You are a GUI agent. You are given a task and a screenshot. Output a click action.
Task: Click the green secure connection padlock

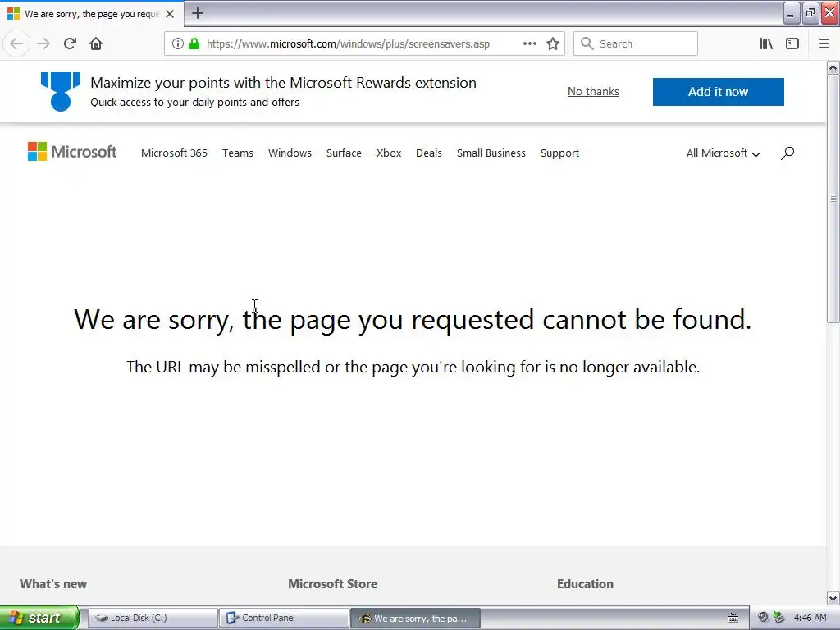194,43
